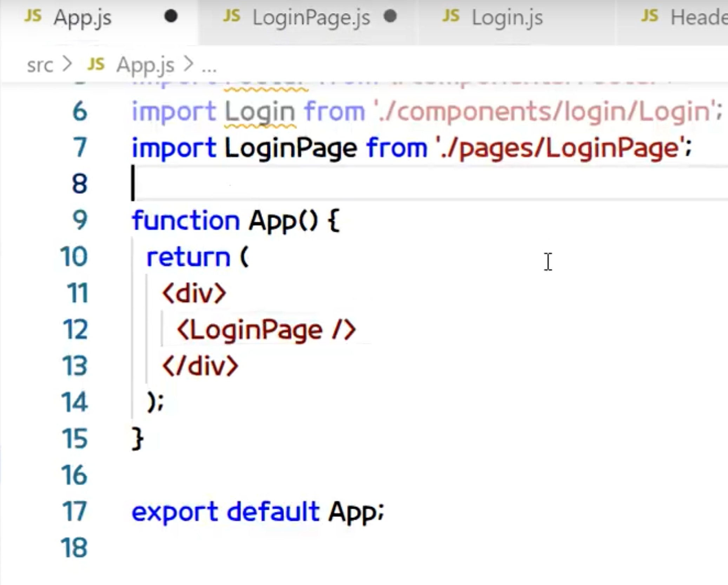Click the JS icon on App.js tab
This screenshot has height=585, width=728.
tap(33, 16)
